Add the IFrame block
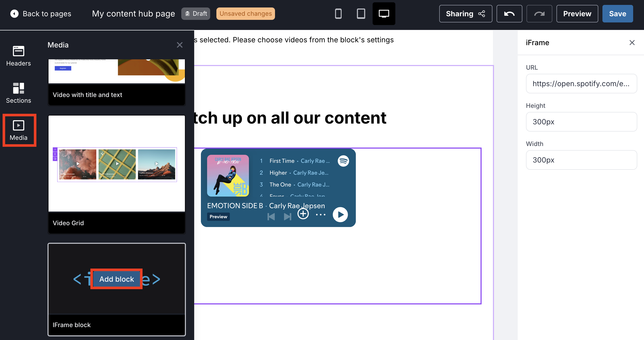Image resolution: width=644 pixels, height=340 pixels. pyautogui.click(x=117, y=279)
